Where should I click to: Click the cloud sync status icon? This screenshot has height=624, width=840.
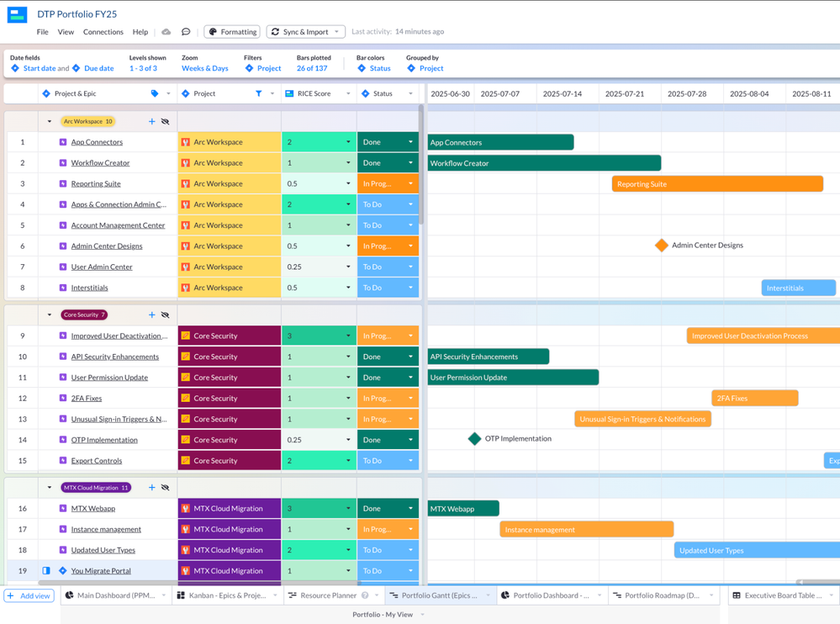click(x=166, y=32)
